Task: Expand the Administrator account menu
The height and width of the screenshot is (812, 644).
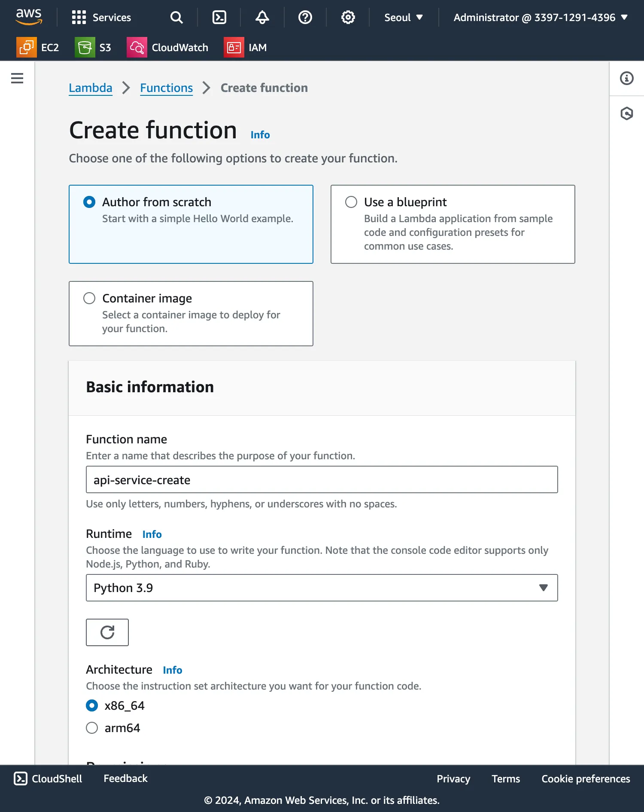Action: point(541,18)
